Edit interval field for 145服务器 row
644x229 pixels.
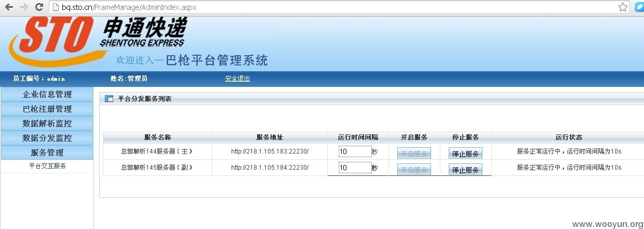pos(355,168)
